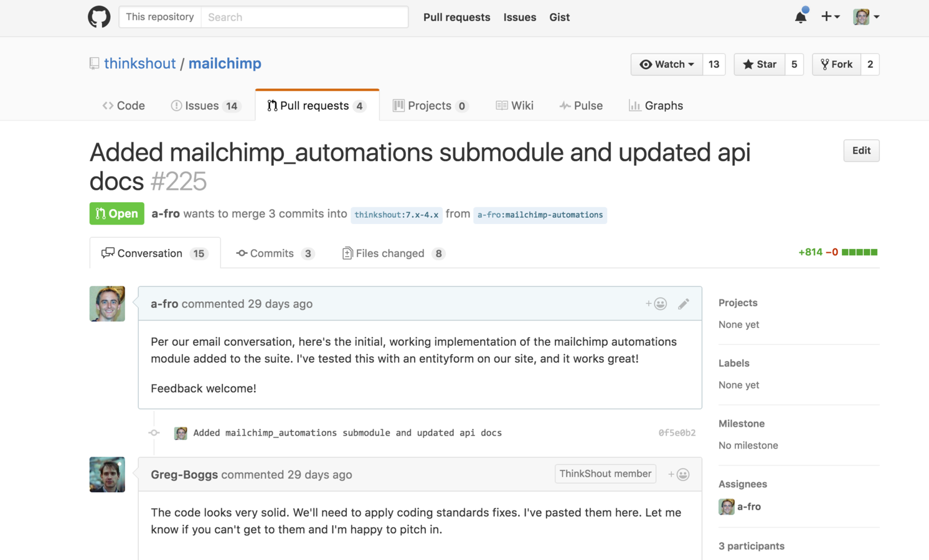Open the Projects sidebar section

(738, 303)
